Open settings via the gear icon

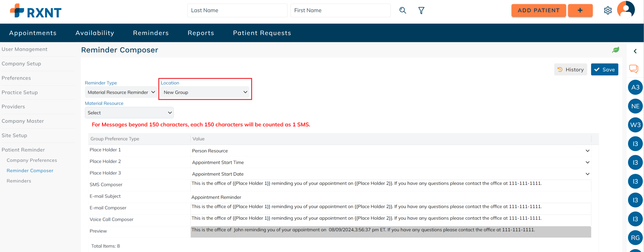[608, 10]
